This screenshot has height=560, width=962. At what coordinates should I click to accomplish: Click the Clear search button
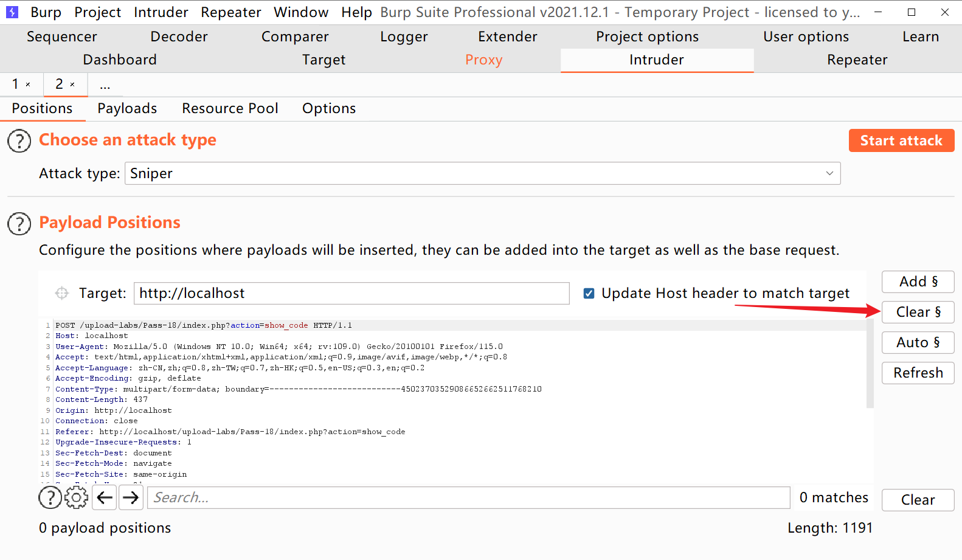918,500
